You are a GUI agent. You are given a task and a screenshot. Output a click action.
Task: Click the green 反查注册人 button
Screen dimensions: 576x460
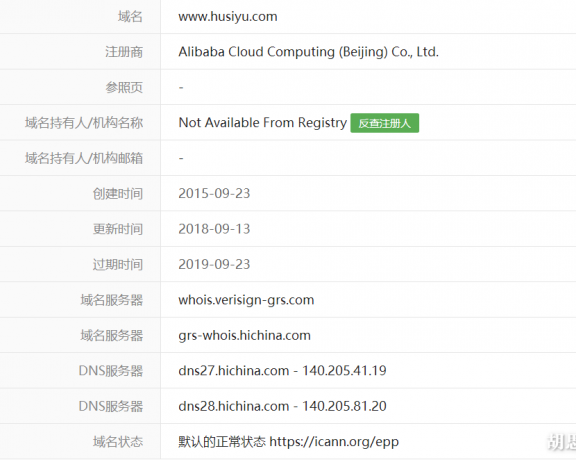[x=384, y=123]
